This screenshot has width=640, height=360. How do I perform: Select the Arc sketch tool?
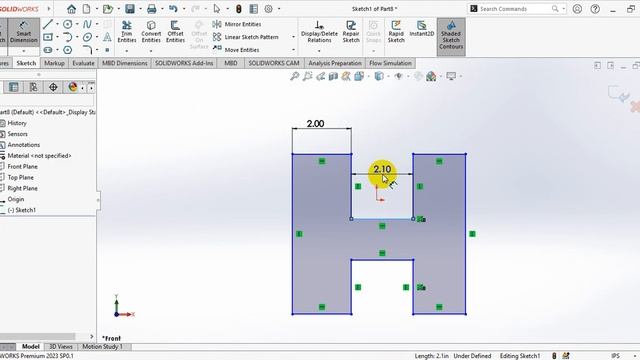point(67,37)
